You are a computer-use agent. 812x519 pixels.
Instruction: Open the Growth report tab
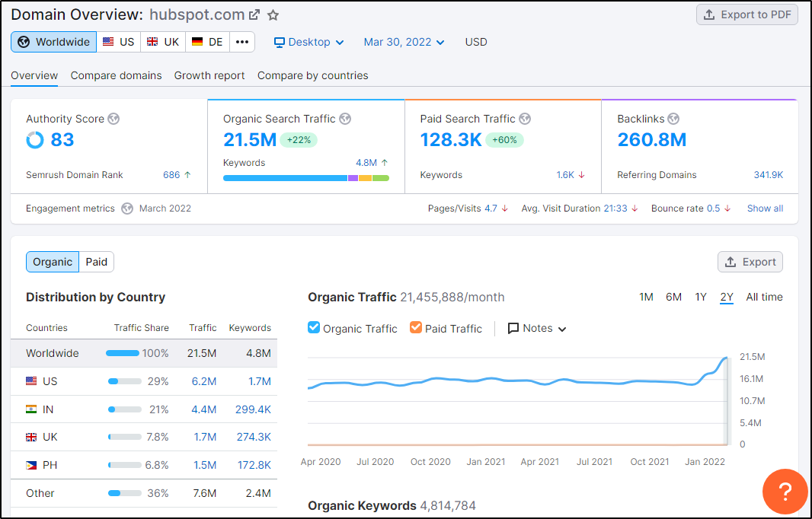pos(209,75)
